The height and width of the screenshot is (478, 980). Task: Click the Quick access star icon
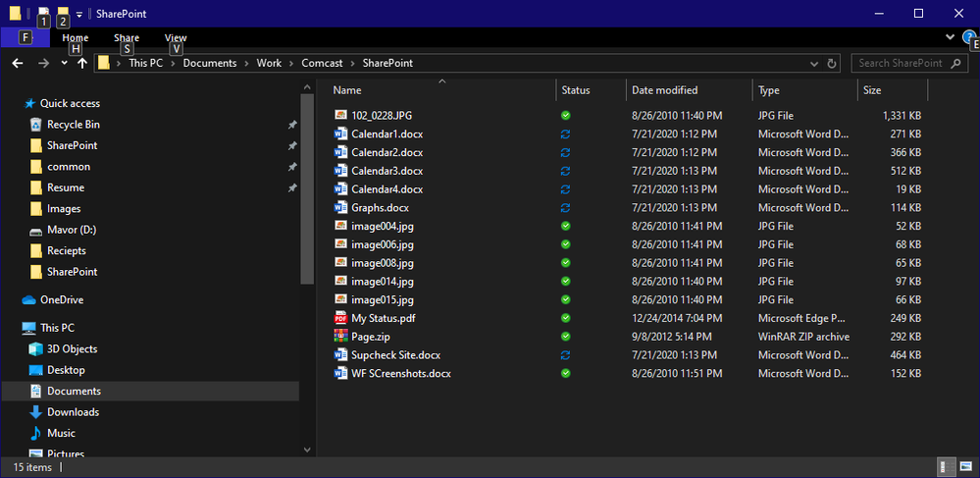point(28,103)
